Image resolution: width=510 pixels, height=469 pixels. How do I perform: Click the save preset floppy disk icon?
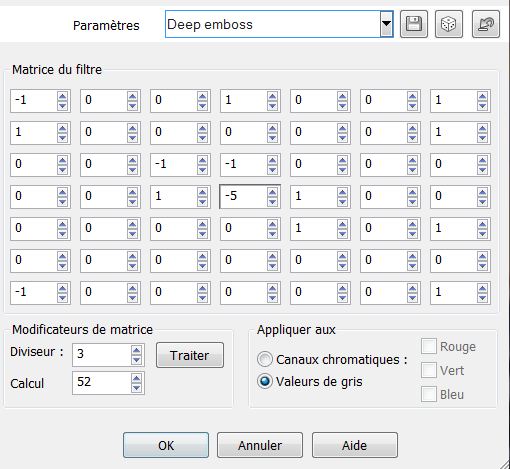(x=414, y=24)
